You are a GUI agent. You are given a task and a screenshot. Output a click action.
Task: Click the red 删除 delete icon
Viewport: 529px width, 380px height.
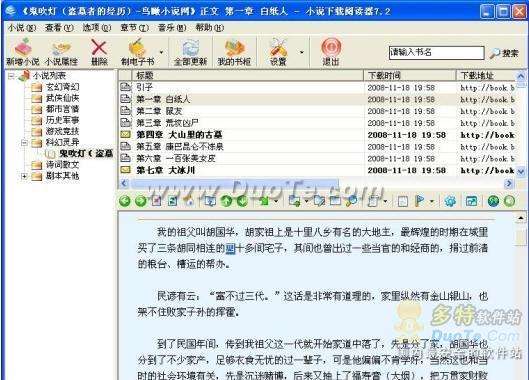(99, 51)
